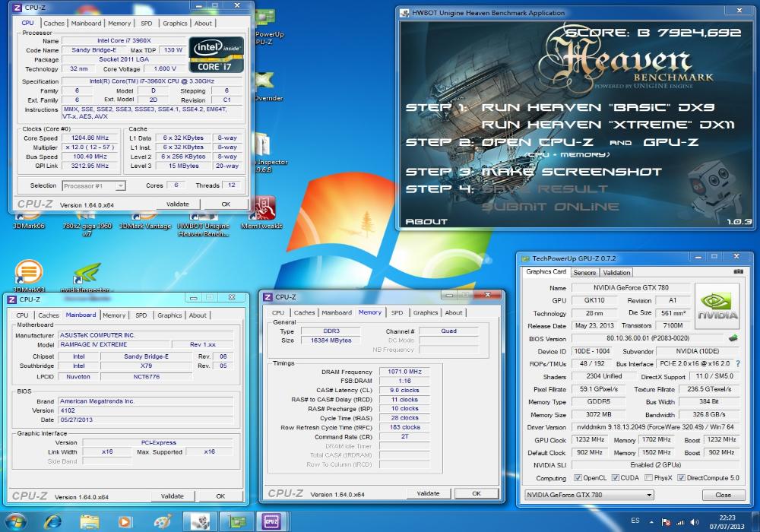The image size is (760, 532).
Task: Click the volume speaker tray icon
Action: click(x=695, y=522)
